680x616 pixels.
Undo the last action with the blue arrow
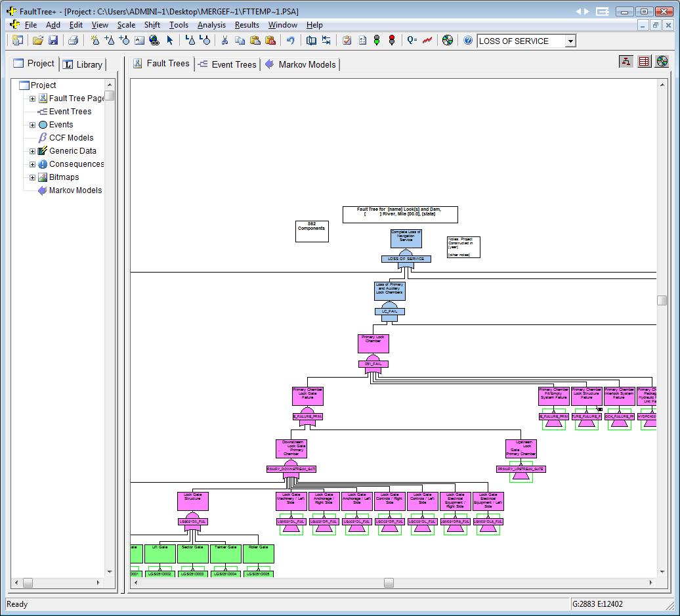point(291,40)
